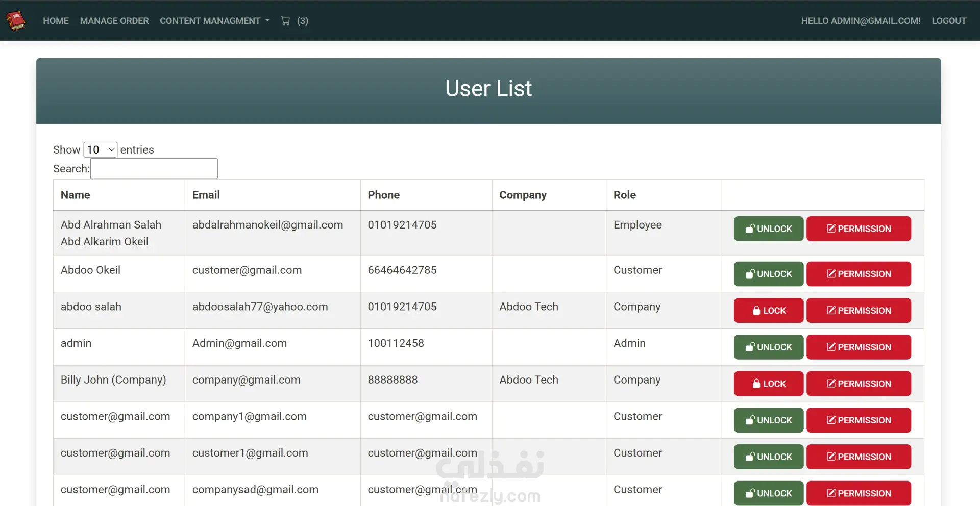Lock the abdoo salah company account
Image resolution: width=980 pixels, height=506 pixels.
768,311
